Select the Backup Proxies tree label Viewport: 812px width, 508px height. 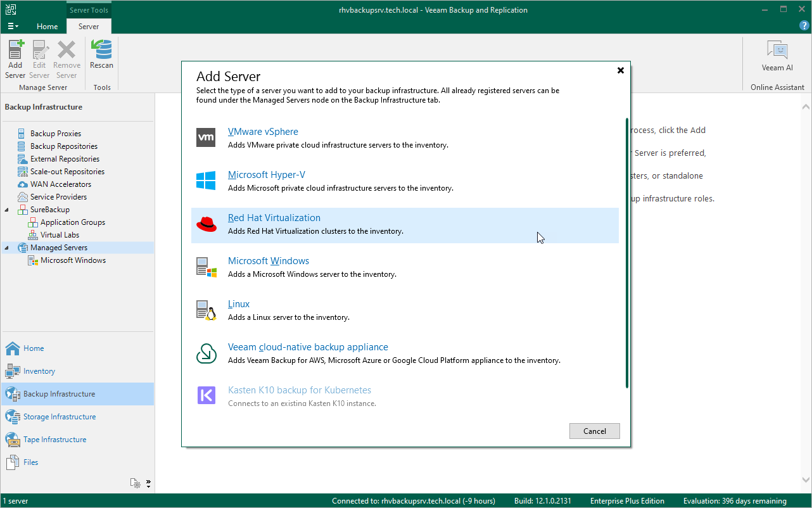pos(56,134)
